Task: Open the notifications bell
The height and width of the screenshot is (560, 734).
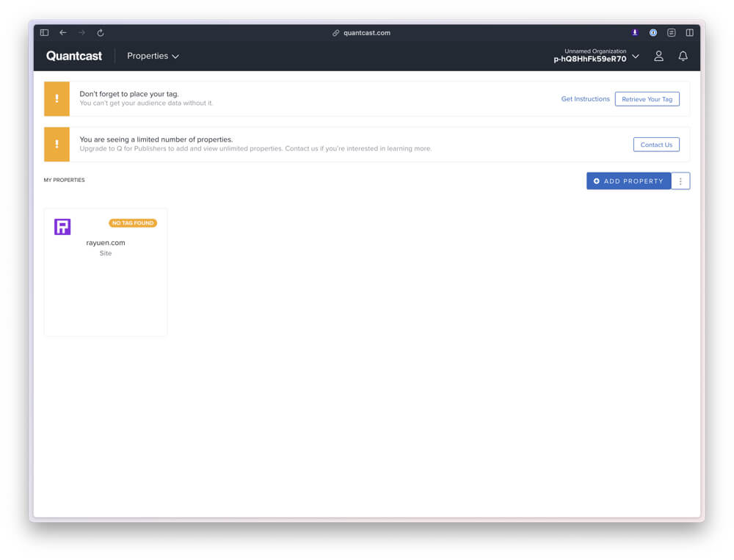Action: (683, 57)
